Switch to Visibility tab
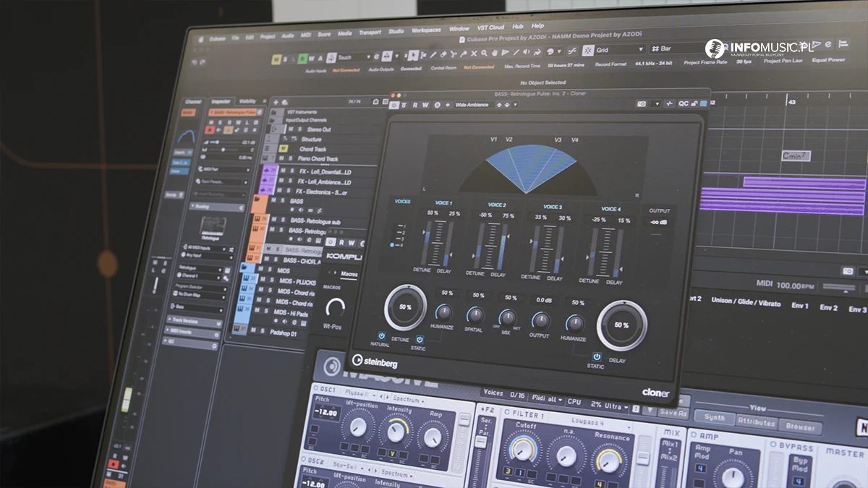868x488 pixels. coord(247,102)
